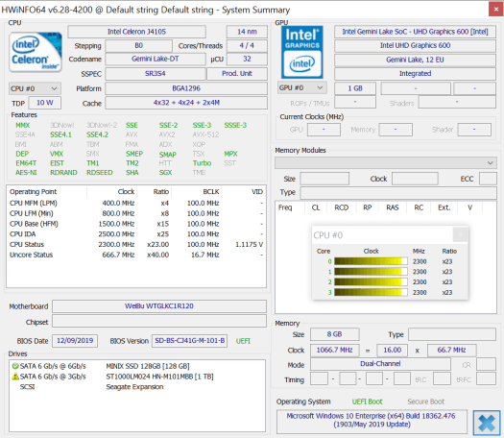Select the CPU Status row
The height and width of the screenshot is (438, 504).
pyautogui.click(x=136, y=244)
